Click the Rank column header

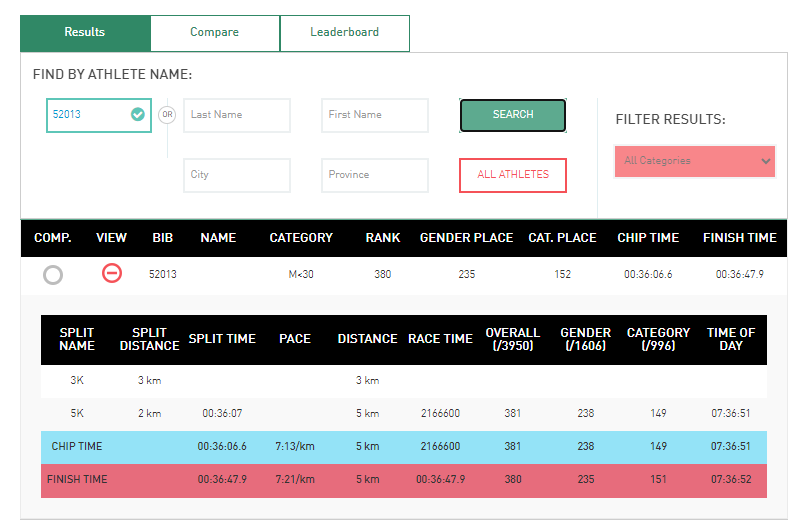point(382,238)
